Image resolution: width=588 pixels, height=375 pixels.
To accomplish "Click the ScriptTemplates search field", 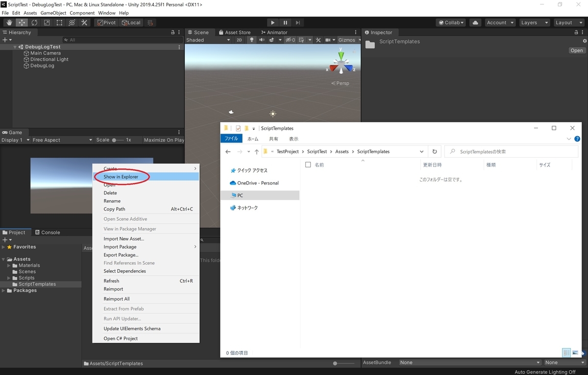I will point(509,152).
